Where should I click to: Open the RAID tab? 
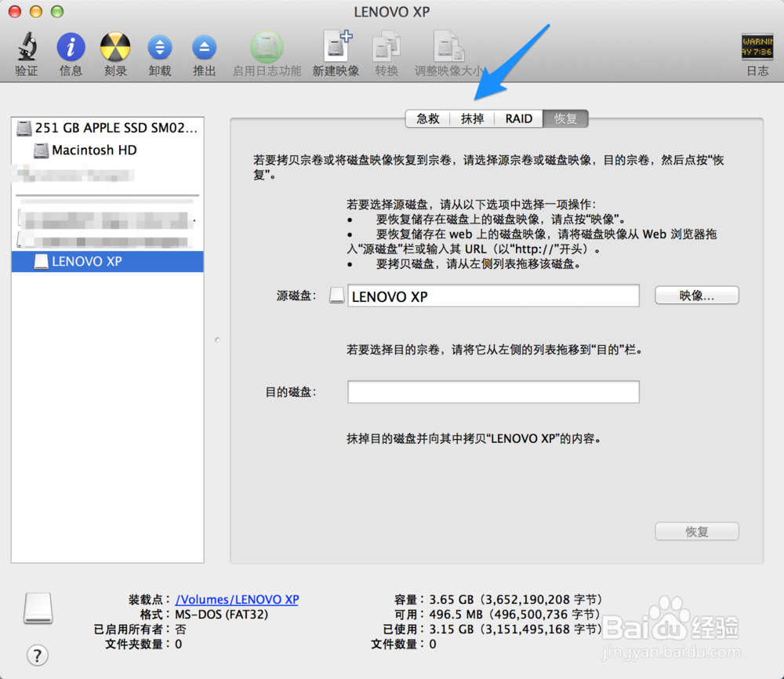point(518,118)
